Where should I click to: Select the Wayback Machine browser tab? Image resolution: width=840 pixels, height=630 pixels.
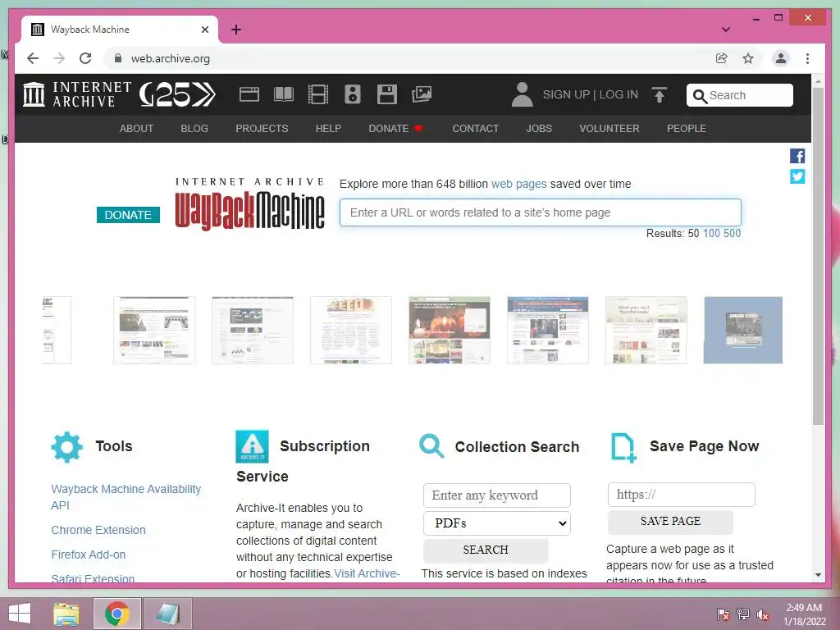[120, 30]
